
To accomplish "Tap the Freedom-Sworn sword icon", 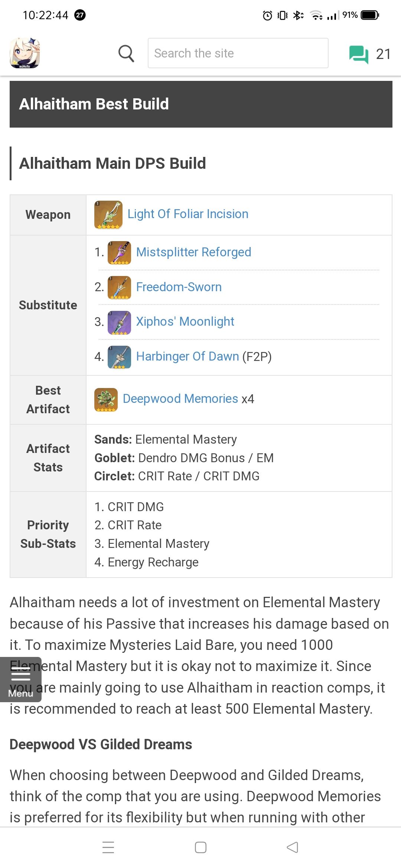I will [x=119, y=287].
